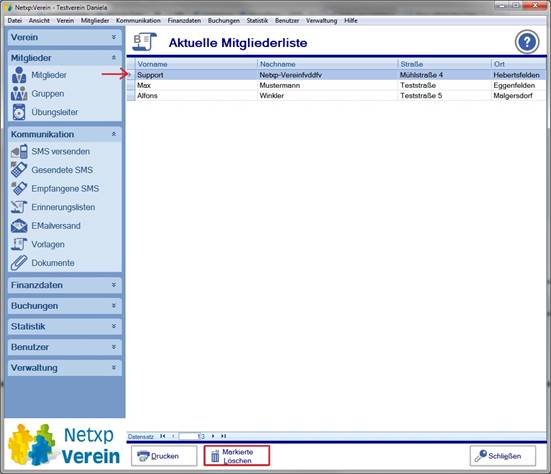Open the Gesendete SMS icon
The width and height of the screenshot is (551, 474).
tap(19, 170)
